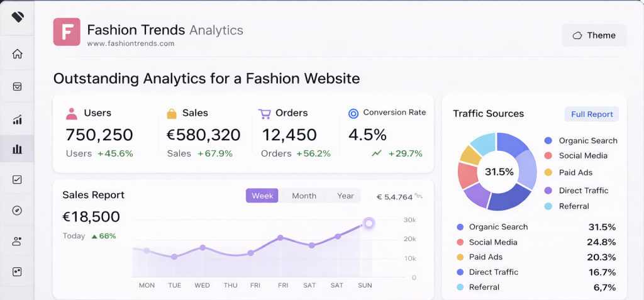Click the Orders shopping cart icon
The width and height of the screenshot is (644, 300).
pos(264,114)
